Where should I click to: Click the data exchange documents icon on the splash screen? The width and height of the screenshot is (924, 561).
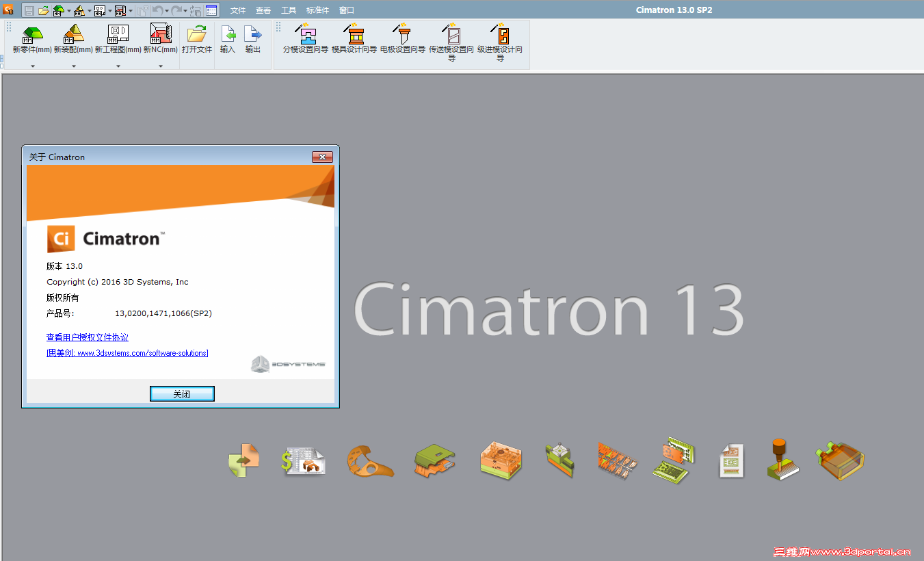click(243, 460)
